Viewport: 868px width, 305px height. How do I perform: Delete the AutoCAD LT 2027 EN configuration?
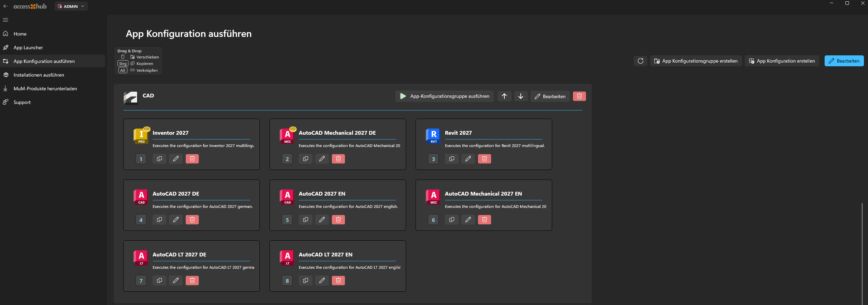(338, 280)
